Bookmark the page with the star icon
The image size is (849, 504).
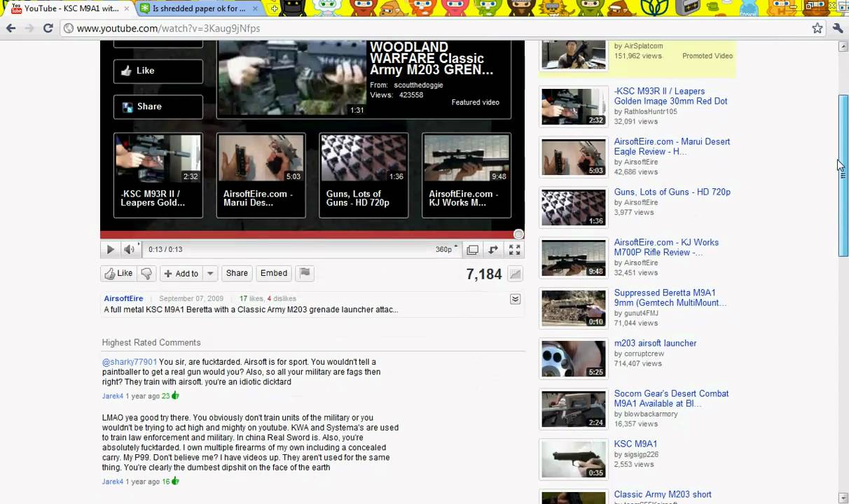point(817,28)
